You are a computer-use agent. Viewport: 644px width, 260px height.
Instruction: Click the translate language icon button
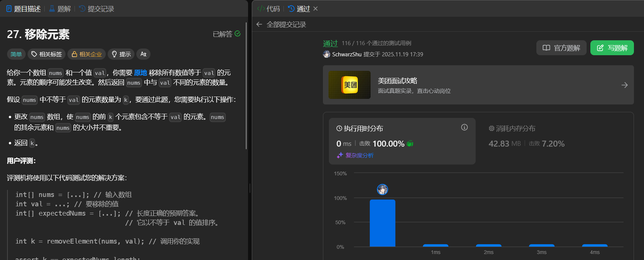(x=143, y=54)
